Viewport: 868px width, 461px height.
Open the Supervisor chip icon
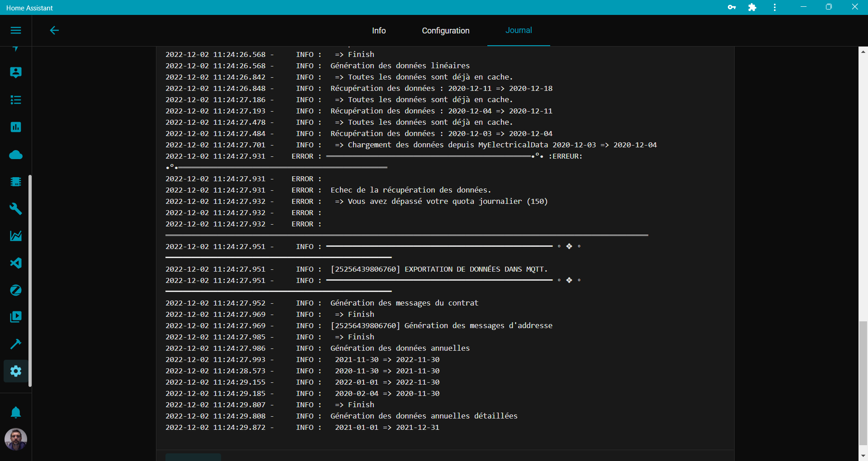click(x=16, y=182)
